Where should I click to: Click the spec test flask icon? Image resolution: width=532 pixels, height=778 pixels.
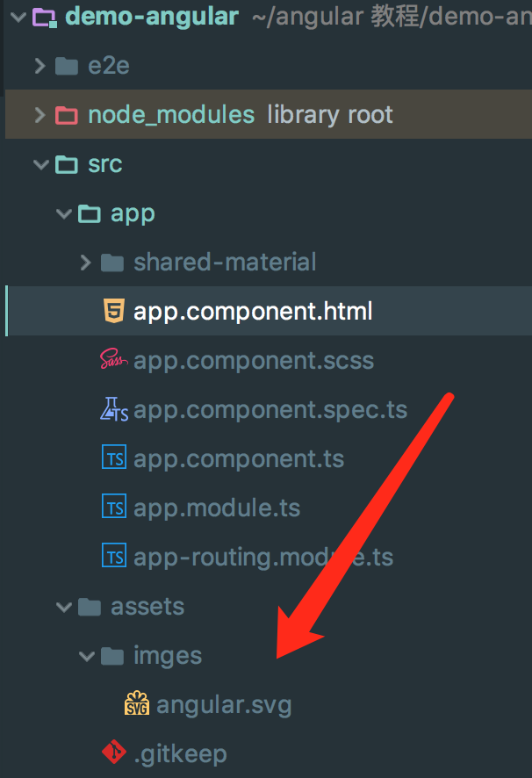tap(113, 409)
